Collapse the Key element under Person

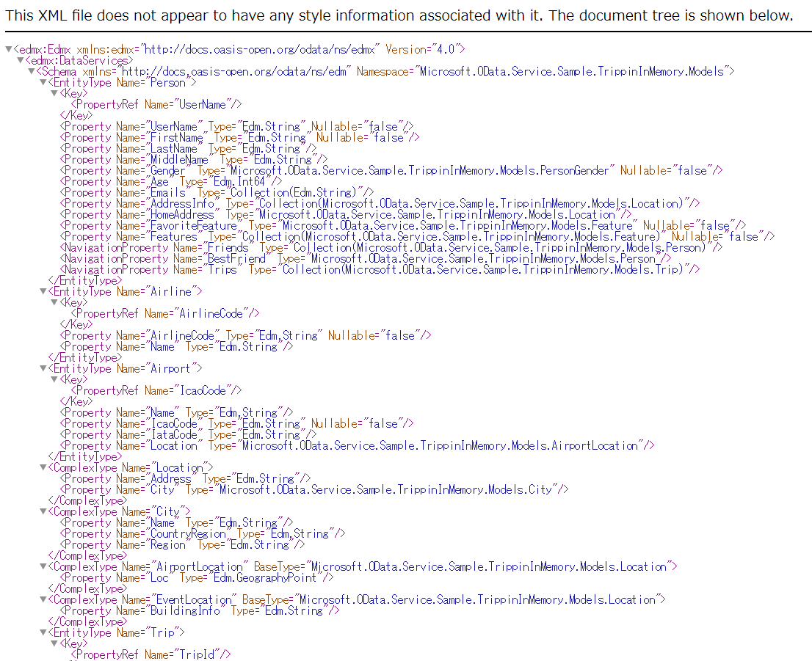coord(54,93)
